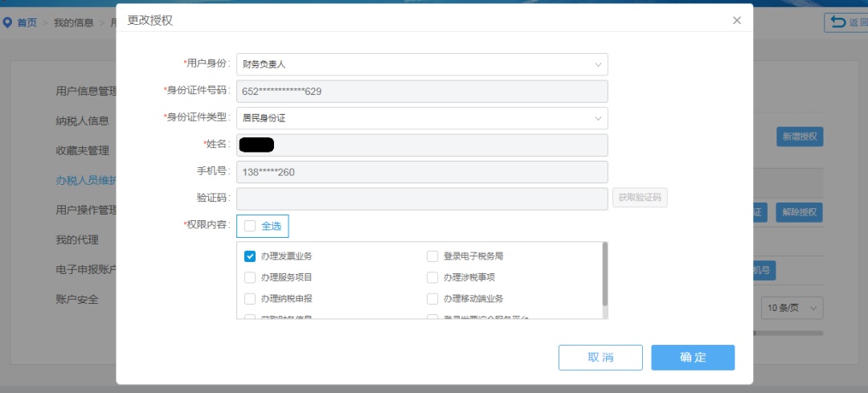The width and height of the screenshot is (868, 393).
Task: Go to 账户安全 in the sidebar
Action: tap(77, 299)
